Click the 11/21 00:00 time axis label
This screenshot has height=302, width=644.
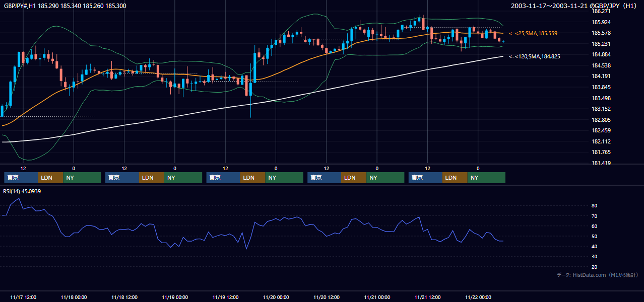377,297
